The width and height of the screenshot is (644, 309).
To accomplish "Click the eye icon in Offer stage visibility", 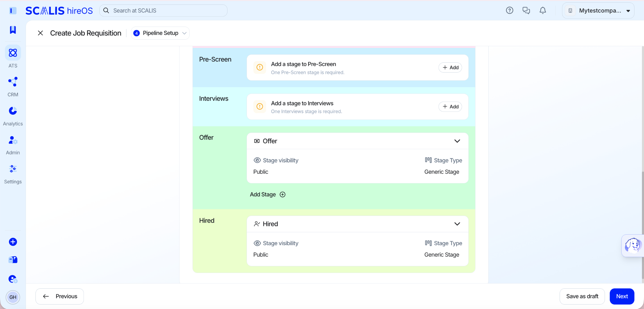I will 257,160.
